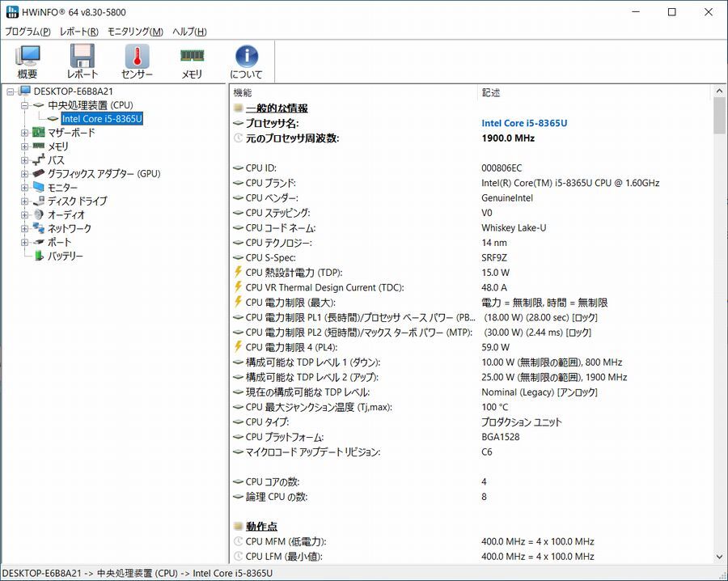Open the プログラム menu

point(30,32)
